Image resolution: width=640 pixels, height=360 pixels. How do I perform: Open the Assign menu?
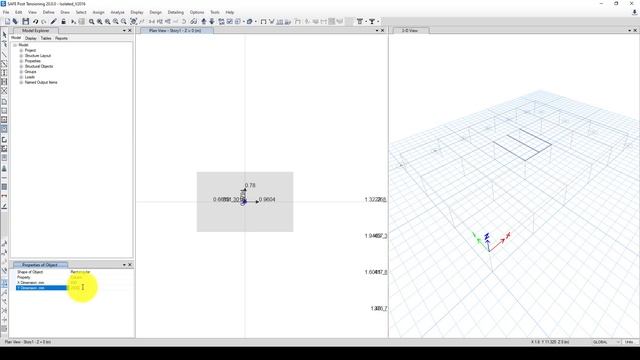(98, 12)
